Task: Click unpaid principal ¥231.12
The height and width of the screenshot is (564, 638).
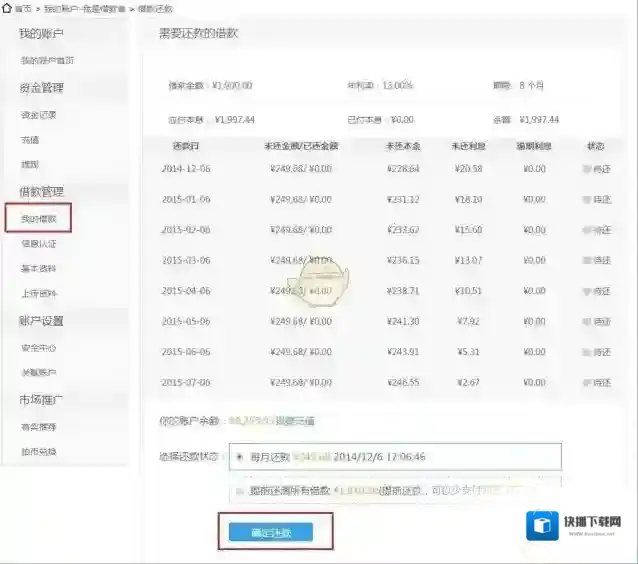Action: (403, 199)
